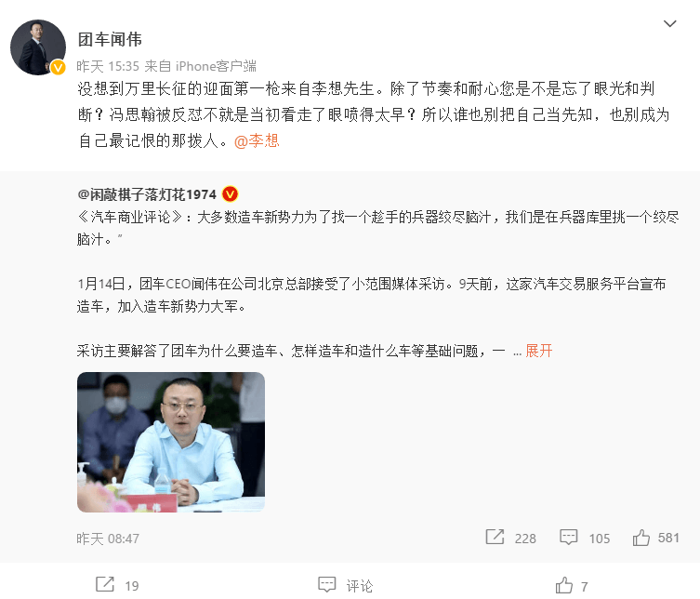Click the iPhone客户端 source link
Viewport: 700px width, 599px height.
click(216, 66)
